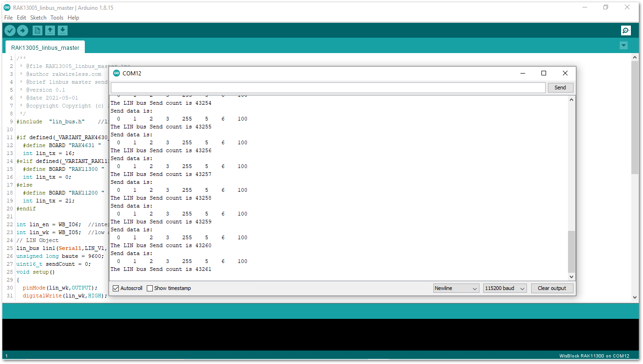Screen dimensions: 643x364
Task: Click 'WisBlock RAK11300 on COM12' status text
Action: tap(594, 356)
